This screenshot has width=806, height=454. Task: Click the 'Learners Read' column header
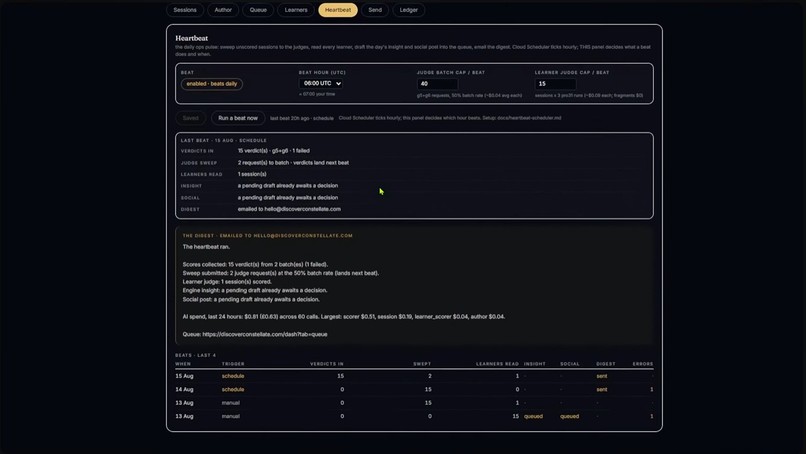(497, 364)
